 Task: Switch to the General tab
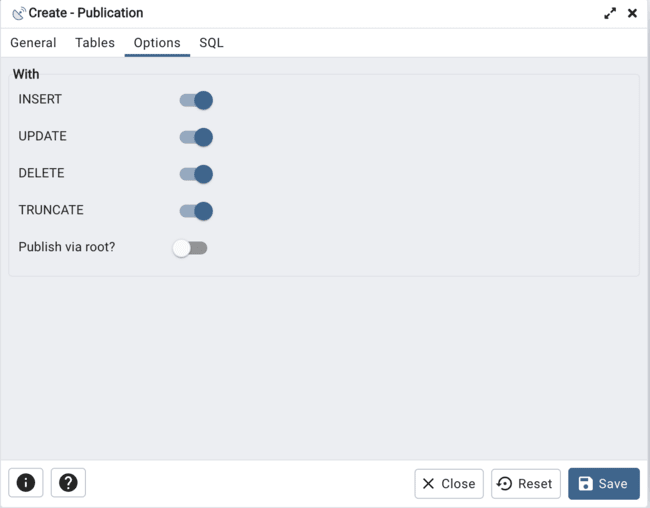(33, 43)
